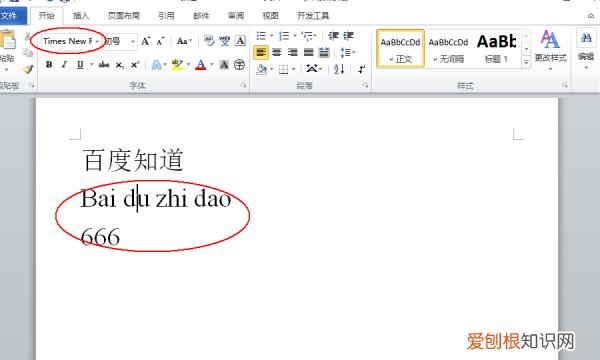This screenshot has height=360, width=600.
Task: Switch to the 审阅 ribbon tab
Action: (x=236, y=16)
